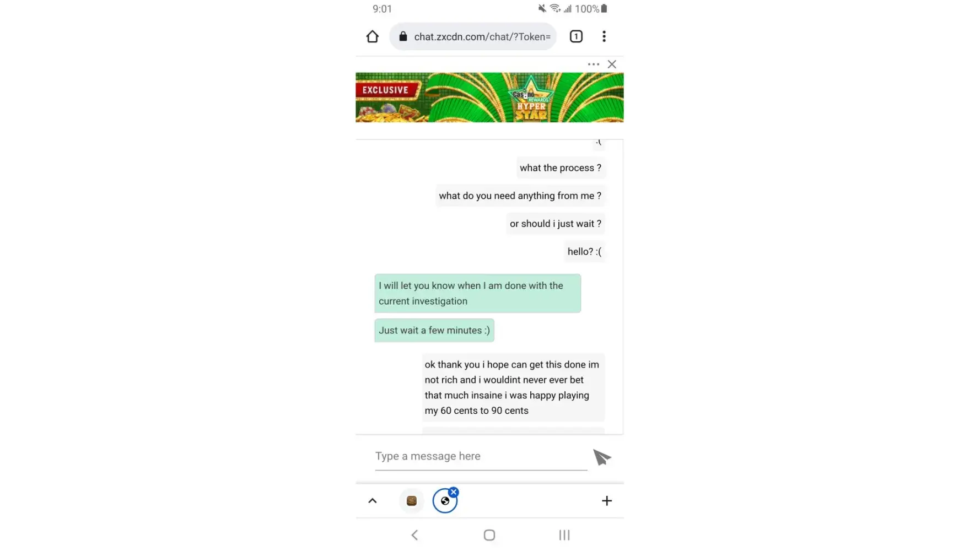This screenshot has width=980, height=551.
Task: Open the Android recent apps button
Action: point(564,535)
